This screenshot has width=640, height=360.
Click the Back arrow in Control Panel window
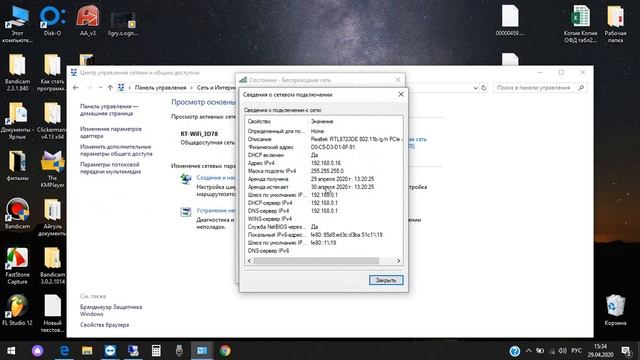76,88
